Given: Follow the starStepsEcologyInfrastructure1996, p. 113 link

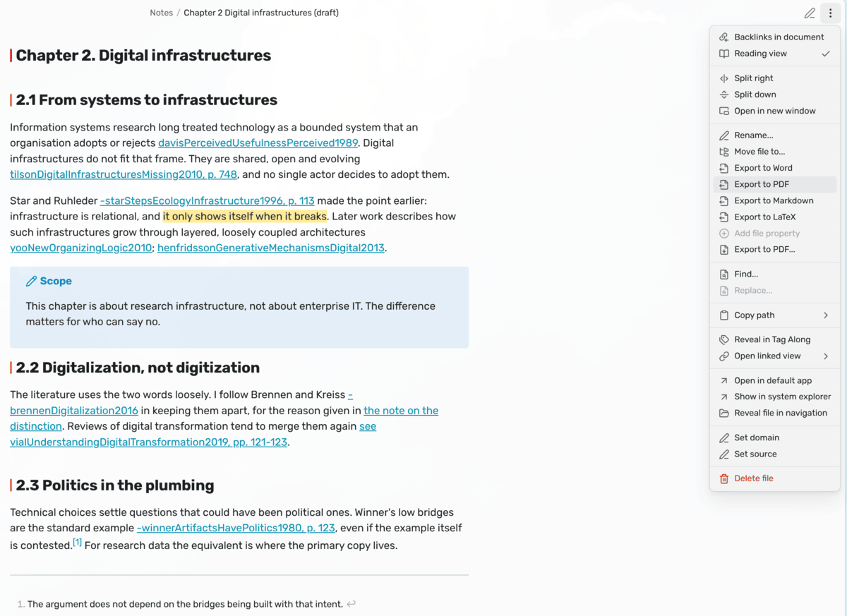Looking at the screenshot, I should click(x=208, y=201).
